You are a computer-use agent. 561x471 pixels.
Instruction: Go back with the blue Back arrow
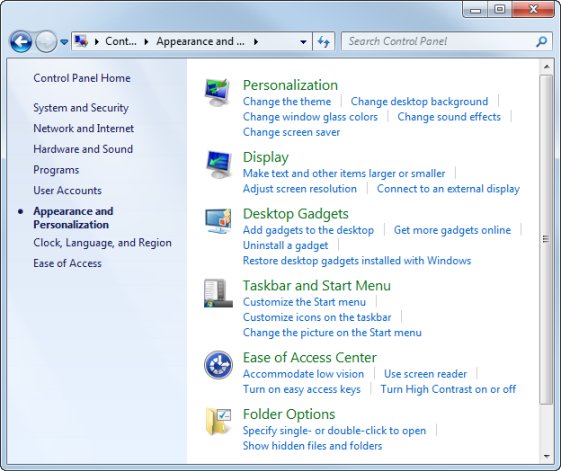click(x=21, y=42)
